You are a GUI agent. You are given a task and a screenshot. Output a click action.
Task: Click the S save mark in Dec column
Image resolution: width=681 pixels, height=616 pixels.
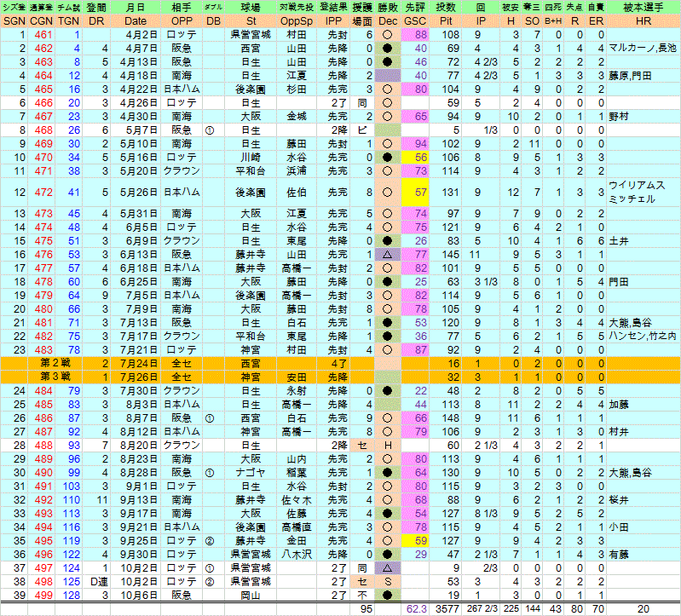click(x=388, y=582)
